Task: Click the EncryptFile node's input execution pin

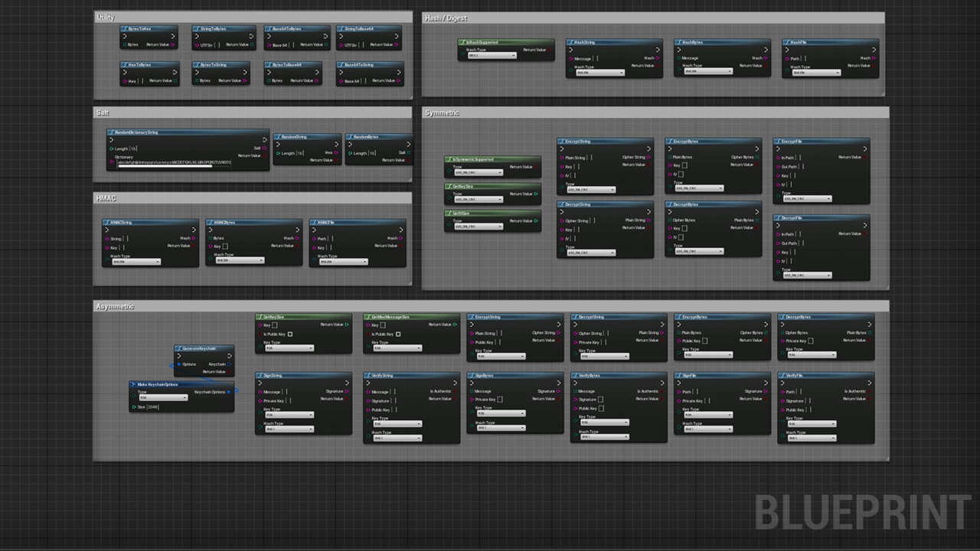Action: (x=778, y=149)
